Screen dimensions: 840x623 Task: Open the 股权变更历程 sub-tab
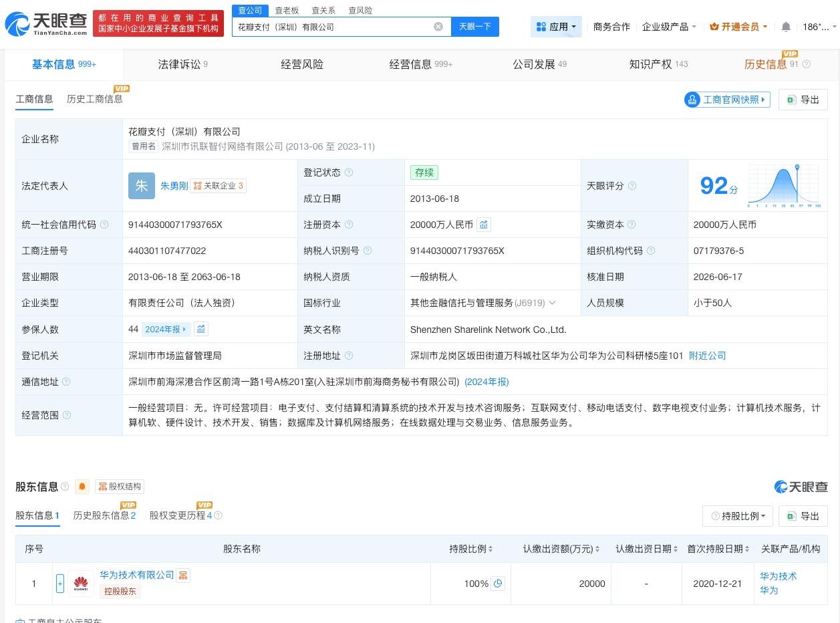(x=180, y=515)
